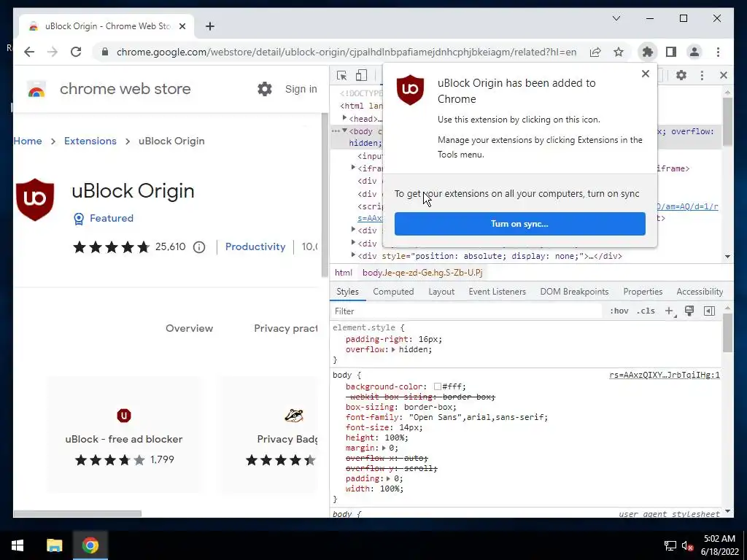Open the Properties tab

[643, 292]
